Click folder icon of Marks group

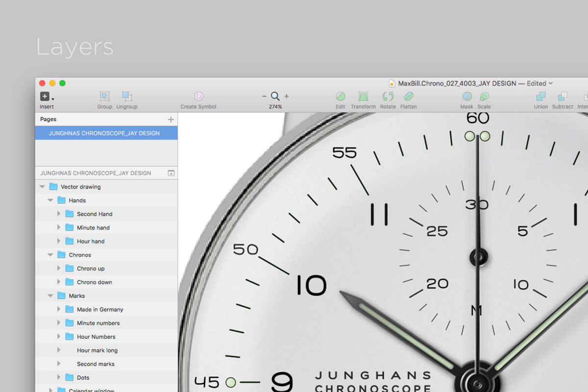coord(62,296)
